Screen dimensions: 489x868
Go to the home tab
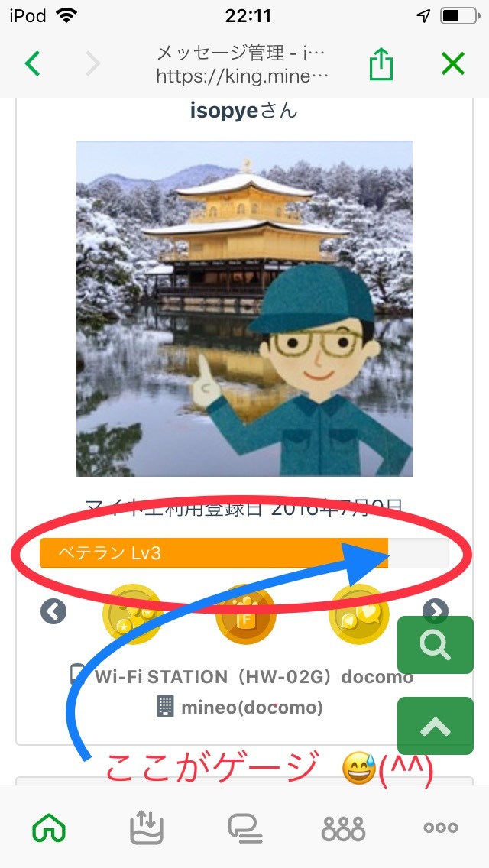(x=50, y=828)
